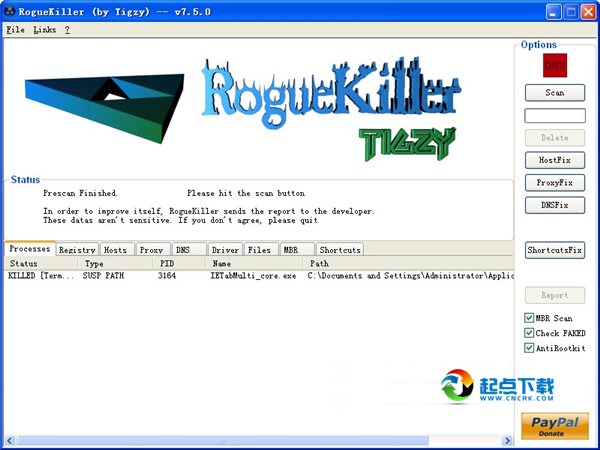Click the SUSP PATH type cell
600x450 pixels.
click(103, 276)
